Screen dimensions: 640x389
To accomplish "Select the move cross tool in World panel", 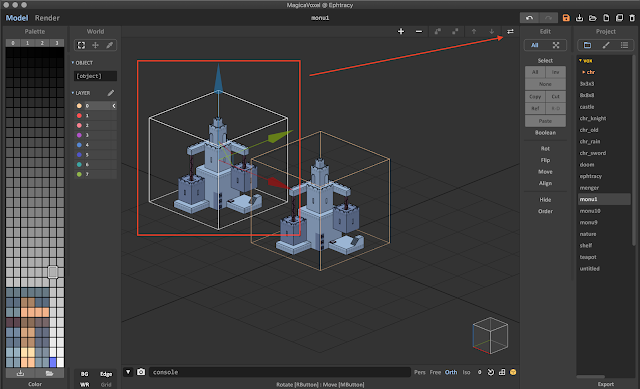I will [x=95, y=45].
